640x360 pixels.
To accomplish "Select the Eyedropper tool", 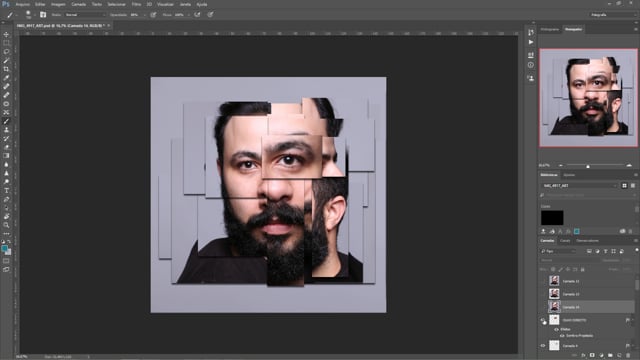I will click(x=6, y=78).
